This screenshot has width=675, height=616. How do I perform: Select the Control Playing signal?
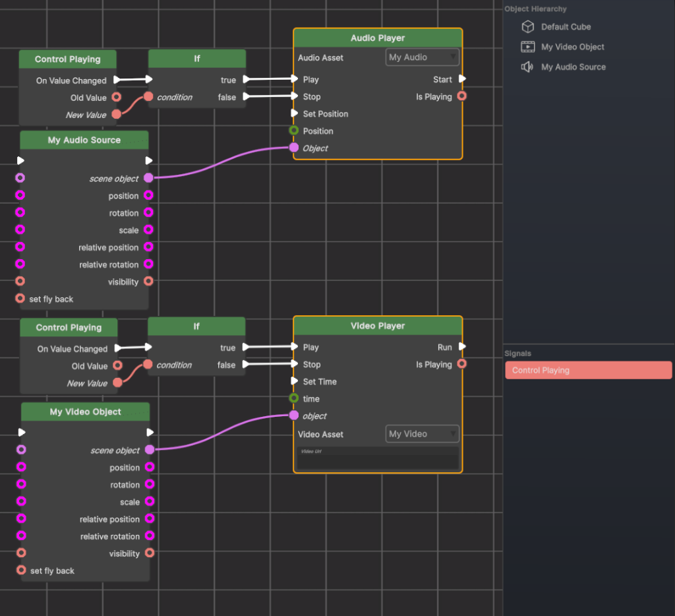pos(588,370)
